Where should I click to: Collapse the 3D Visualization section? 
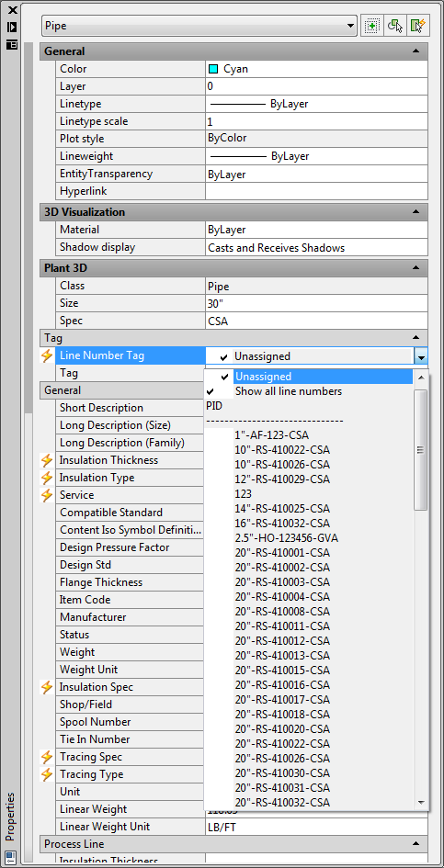416,212
